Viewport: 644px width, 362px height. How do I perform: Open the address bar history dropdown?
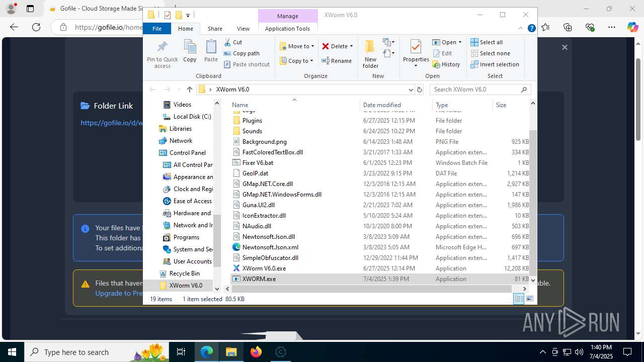[x=411, y=89]
